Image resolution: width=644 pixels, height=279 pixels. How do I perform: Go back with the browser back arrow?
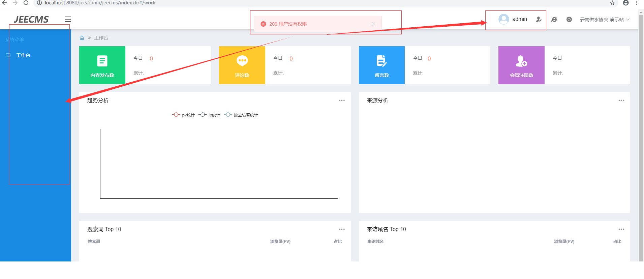point(5,3)
